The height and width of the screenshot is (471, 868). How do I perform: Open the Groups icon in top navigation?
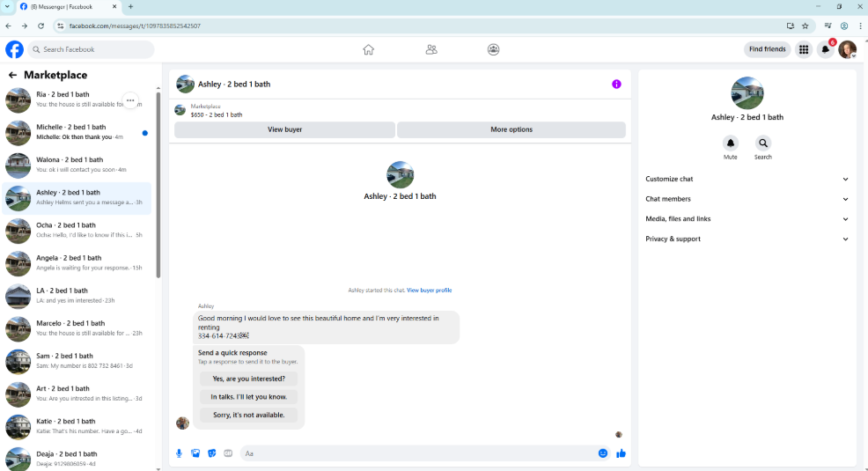[493, 50]
